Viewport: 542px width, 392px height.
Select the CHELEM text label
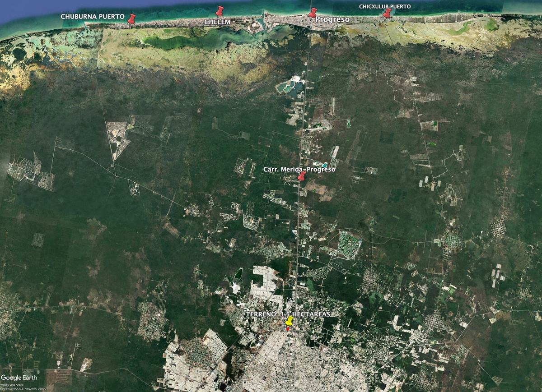point(217,22)
